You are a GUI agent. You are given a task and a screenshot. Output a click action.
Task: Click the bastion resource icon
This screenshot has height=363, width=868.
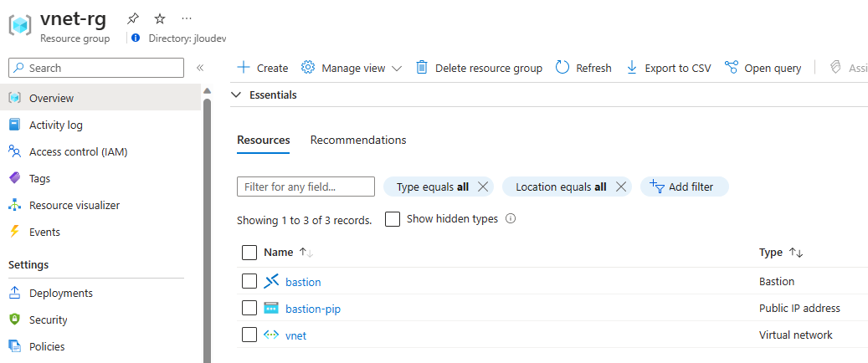[x=271, y=282]
